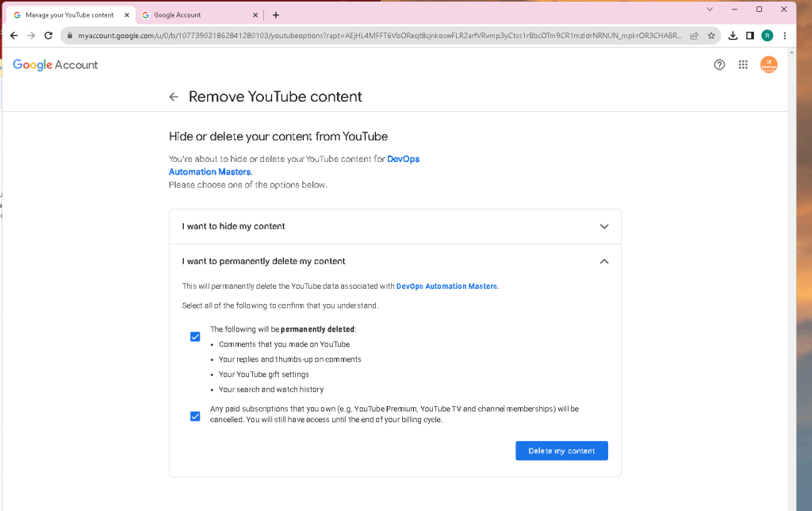Click the back arrow beside Remove YouTube content

tap(174, 96)
